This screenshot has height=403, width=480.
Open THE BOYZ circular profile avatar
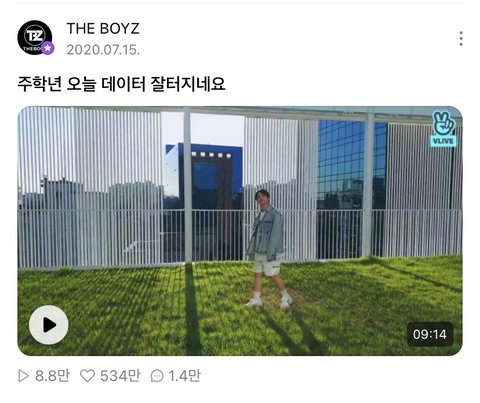coord(35,38)
